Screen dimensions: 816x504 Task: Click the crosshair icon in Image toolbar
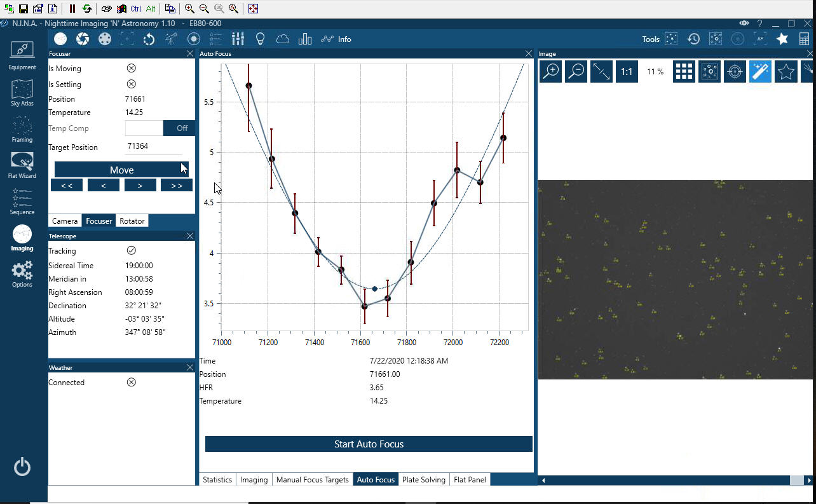click(x=735, y=72)
